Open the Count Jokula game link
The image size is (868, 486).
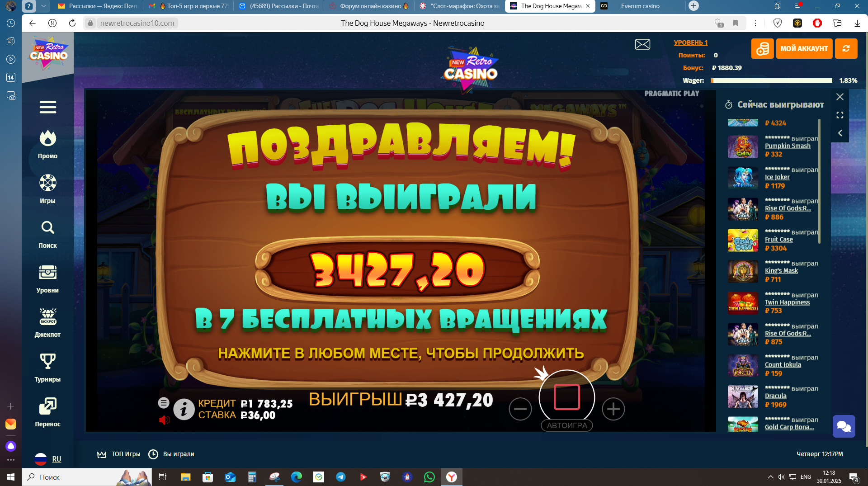point(783,364)
